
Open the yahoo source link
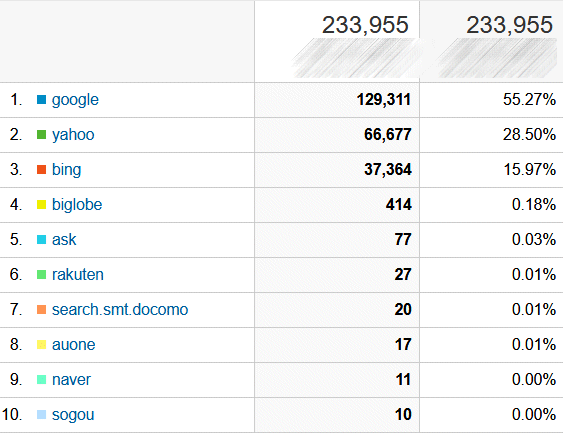click(x=73, y=135)
